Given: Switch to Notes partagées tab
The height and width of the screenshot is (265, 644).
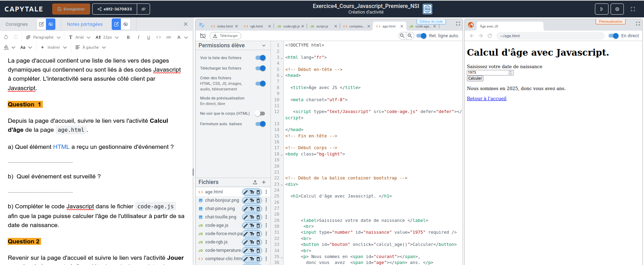Looking at the screenshot, I should coord(85,24).
